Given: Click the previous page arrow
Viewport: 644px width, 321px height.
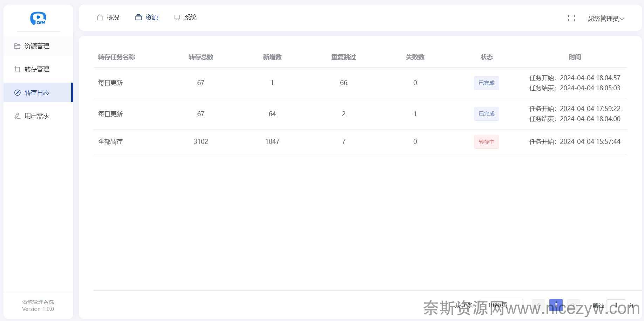Looking at the screenshot, I should tap(538, 305).
